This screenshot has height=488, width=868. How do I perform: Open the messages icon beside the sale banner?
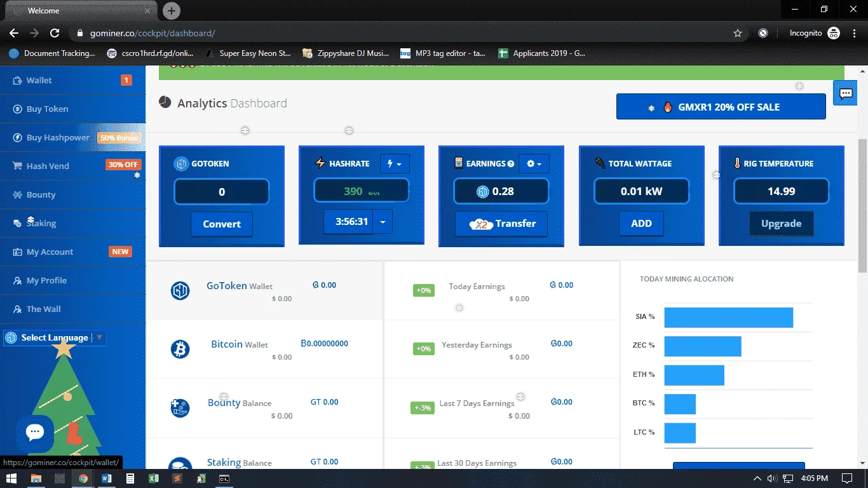[846, 93]
